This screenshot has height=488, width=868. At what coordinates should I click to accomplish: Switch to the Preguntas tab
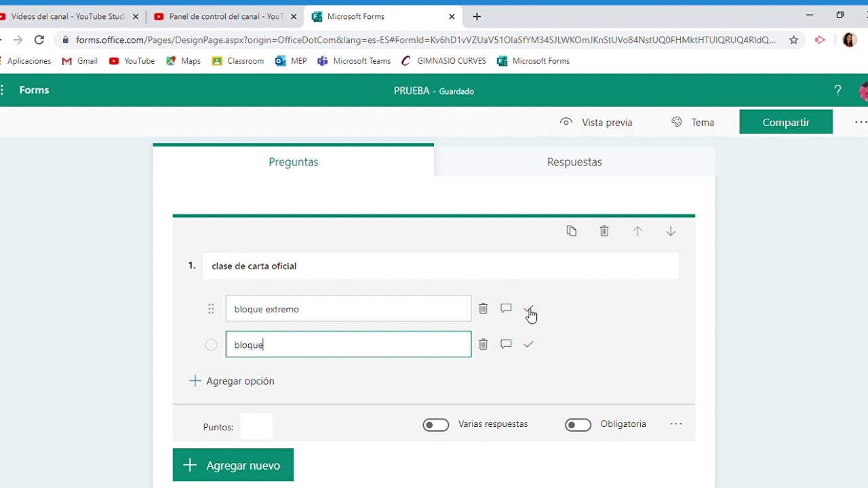(x=294, y=161)
